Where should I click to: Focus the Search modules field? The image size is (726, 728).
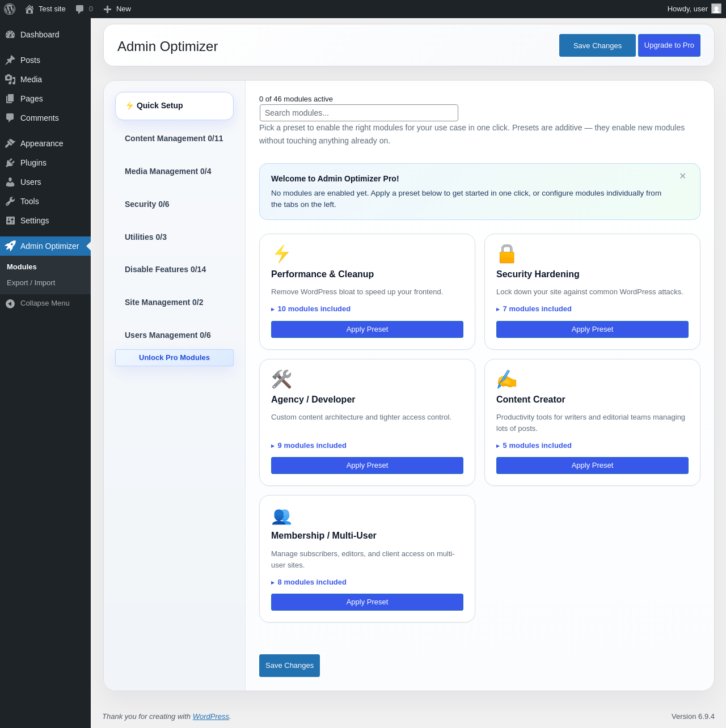359,113
